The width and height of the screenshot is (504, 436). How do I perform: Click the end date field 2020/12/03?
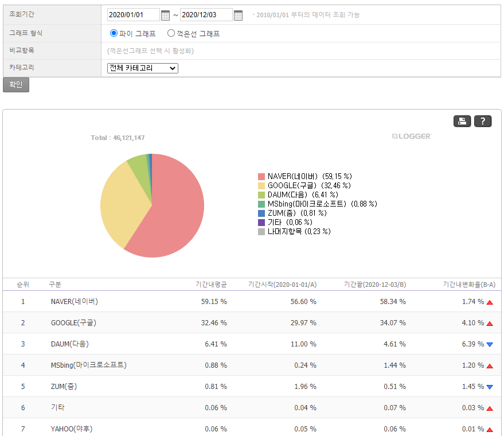click(x=206, y=15)
